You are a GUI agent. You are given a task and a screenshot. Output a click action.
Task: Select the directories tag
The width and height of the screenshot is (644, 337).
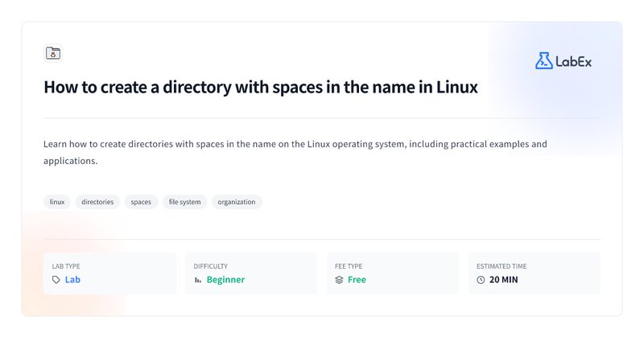tap(97, 202)
